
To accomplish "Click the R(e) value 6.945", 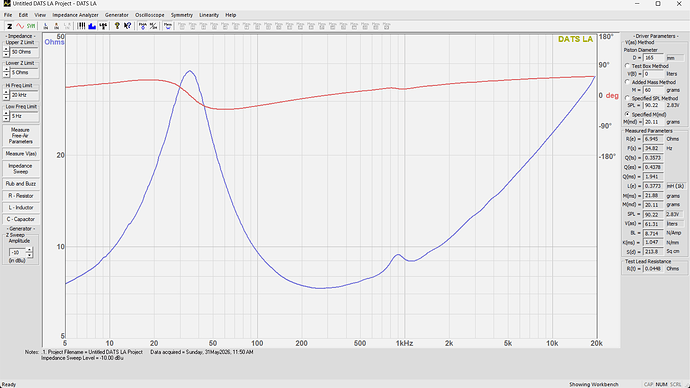I will coord(653,139).
